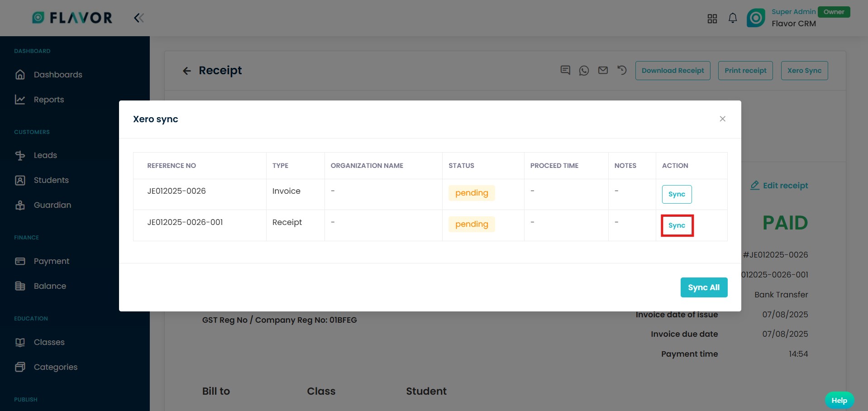This screenshot has width=868, height=411.
Task: Go back using the Receipt arrow
Action: click(x=186, y=71)
